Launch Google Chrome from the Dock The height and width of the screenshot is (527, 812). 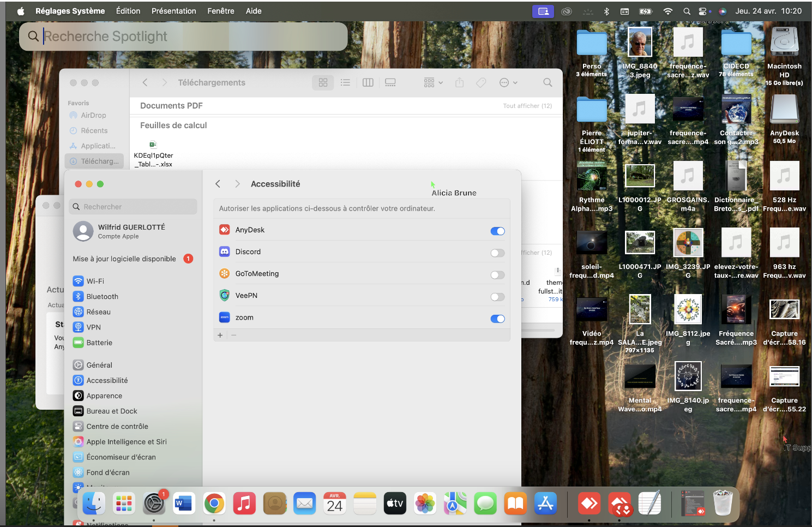pyautogui.click(x=214, y=504)
